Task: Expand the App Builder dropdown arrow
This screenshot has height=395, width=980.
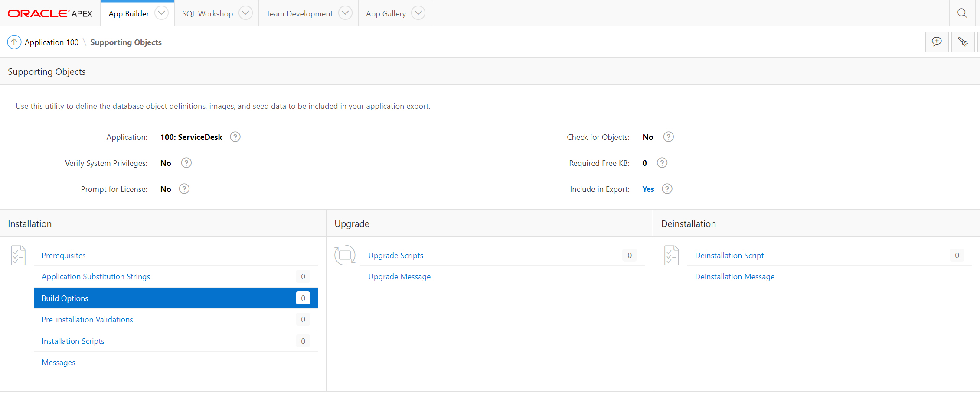Action: pyautogui.click(x=161, y=13)
